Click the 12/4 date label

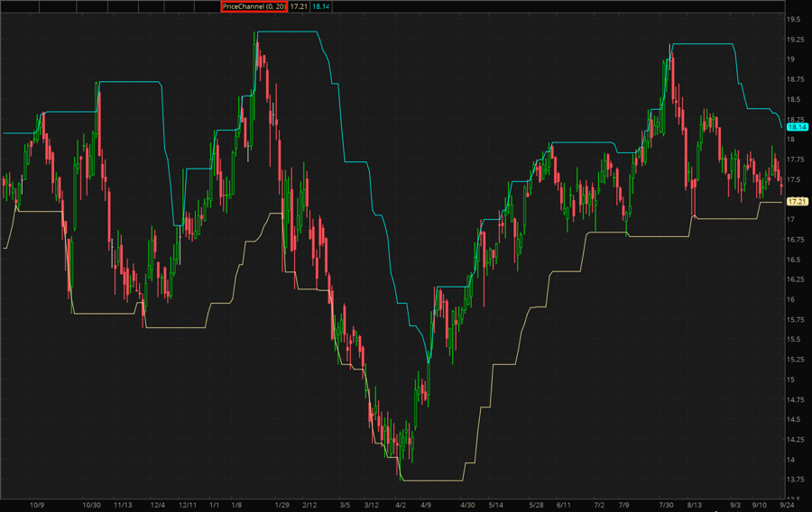point(158,505)
